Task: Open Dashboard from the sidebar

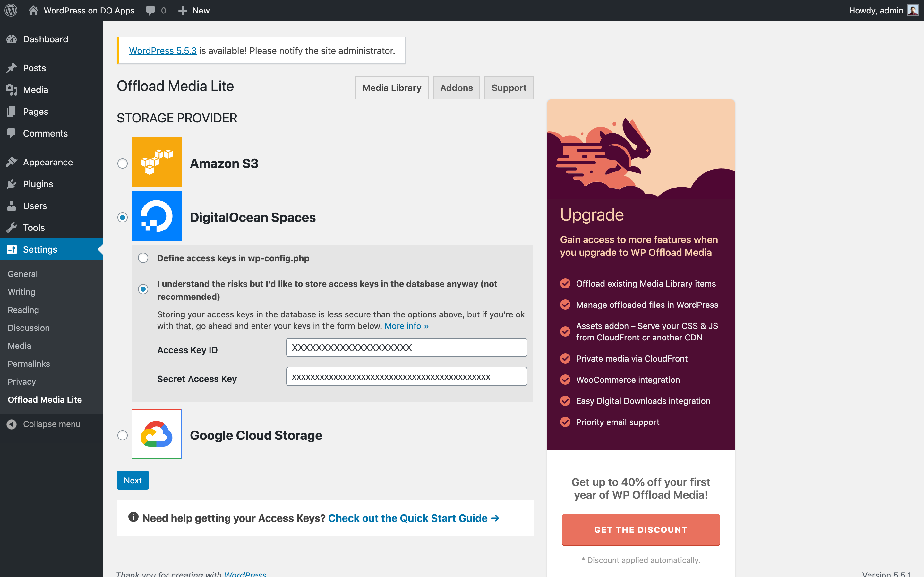Action: (x=45, y=39)
